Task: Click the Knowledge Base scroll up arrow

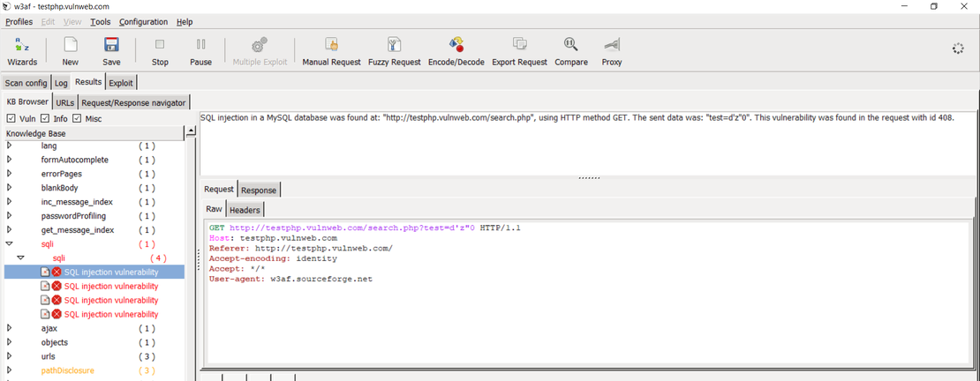Action: (190, 132)
